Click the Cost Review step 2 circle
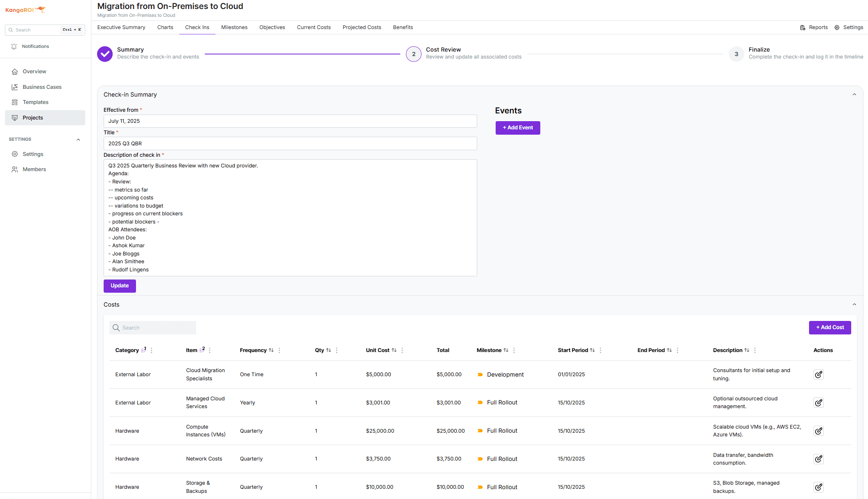 pyautogui.click(x=414, y=54)
